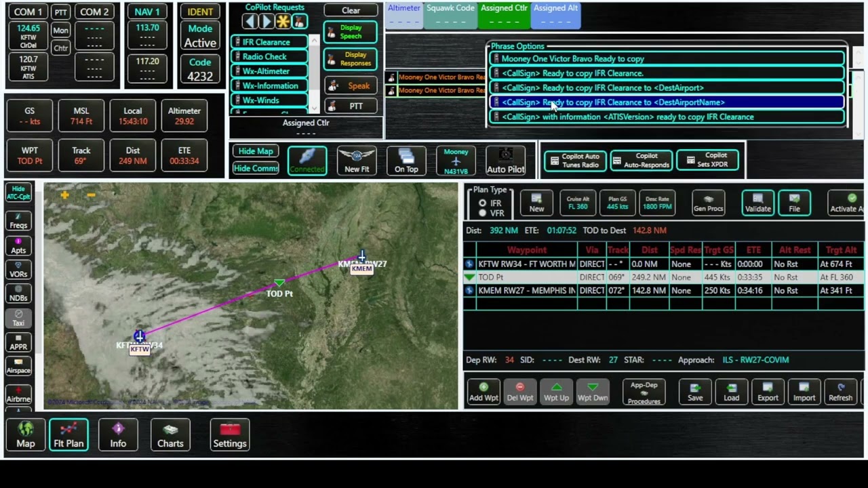Toggle NDBs display on the map
The image size is (868, 488).
[x=18, y=293]
